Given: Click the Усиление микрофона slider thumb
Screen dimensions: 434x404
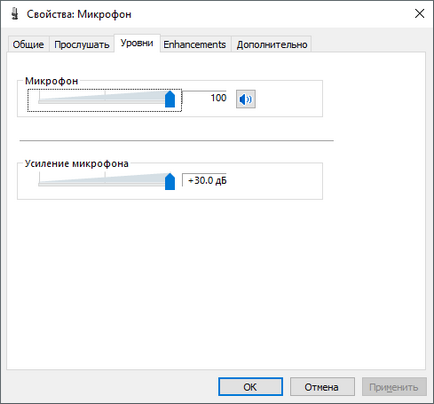Looking at the screenshot, I should click(170, 181).
